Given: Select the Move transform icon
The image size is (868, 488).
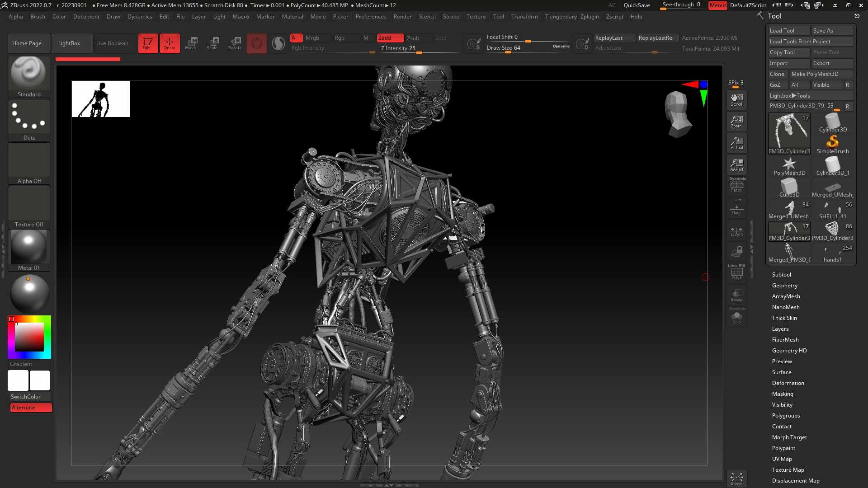Looking at the screenshot, I should pos(191,43).
